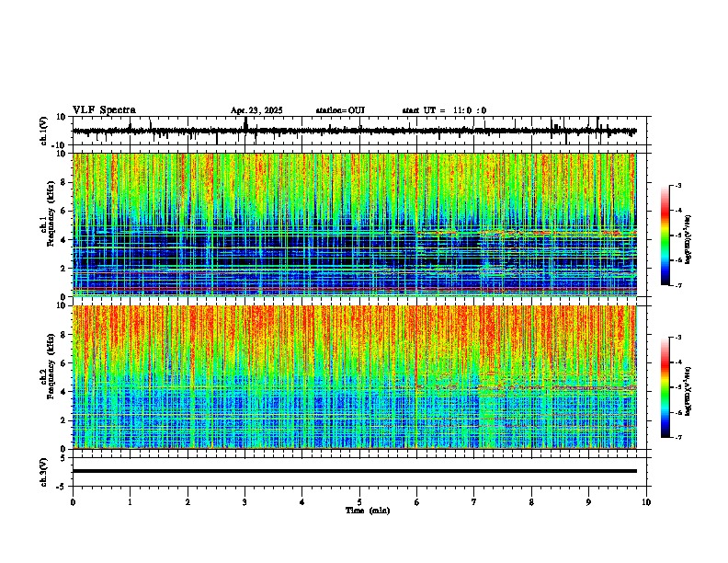Click the ch.2 "Frequency (kHz)" axis label
Image resolution: width=728 pixels, height=563 pixels.
tap(51, 366)
